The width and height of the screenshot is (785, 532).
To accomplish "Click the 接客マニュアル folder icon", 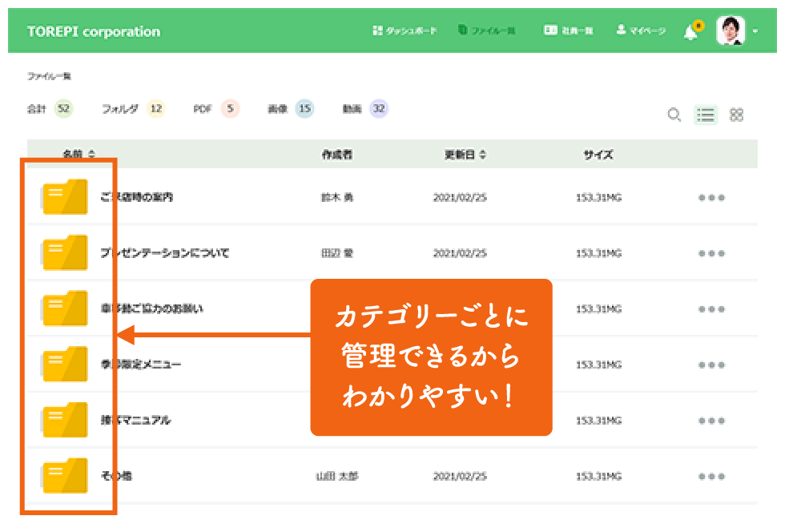I will click(65, 420).
